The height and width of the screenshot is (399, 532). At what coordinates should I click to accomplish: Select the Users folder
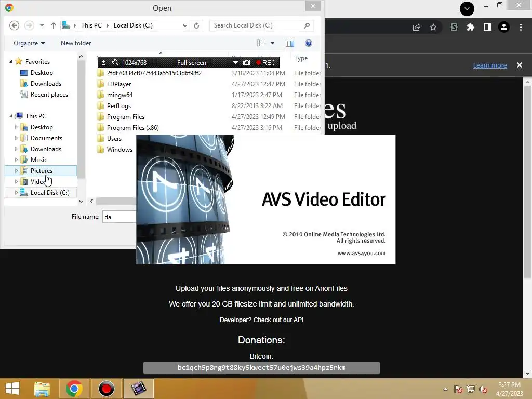[x=114, y=138]
